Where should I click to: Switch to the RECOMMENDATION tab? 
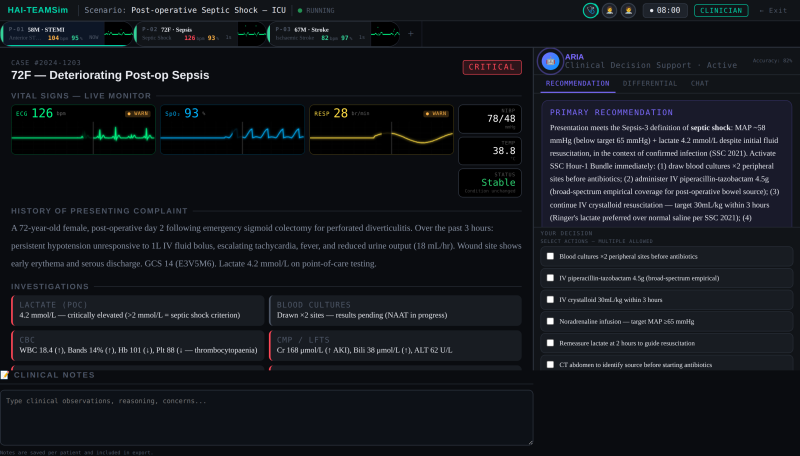578,83
